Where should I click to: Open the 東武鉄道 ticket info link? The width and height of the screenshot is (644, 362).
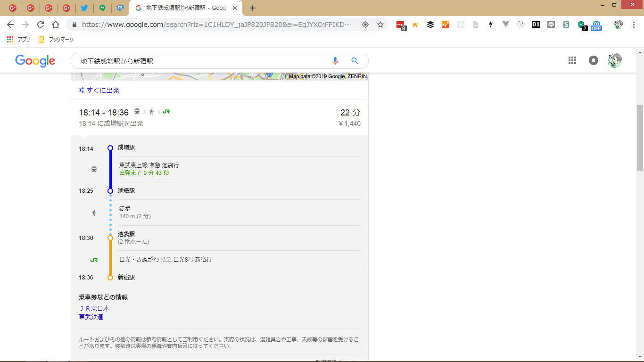(91, 317)
